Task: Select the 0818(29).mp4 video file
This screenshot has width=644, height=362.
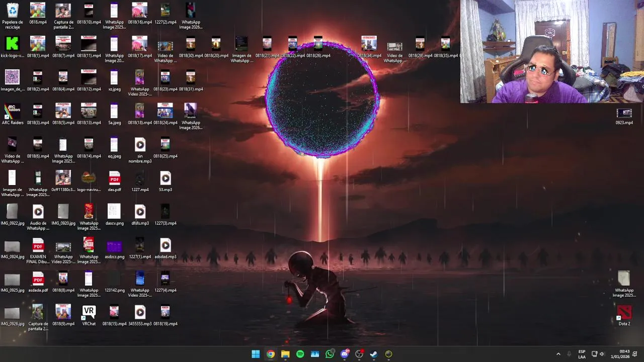Action: 420,47
